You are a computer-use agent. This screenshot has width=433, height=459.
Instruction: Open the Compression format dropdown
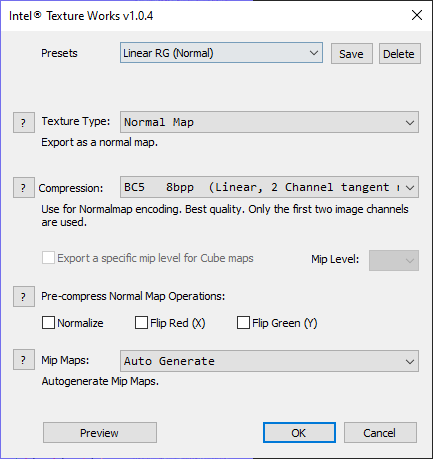coord(269,187)
